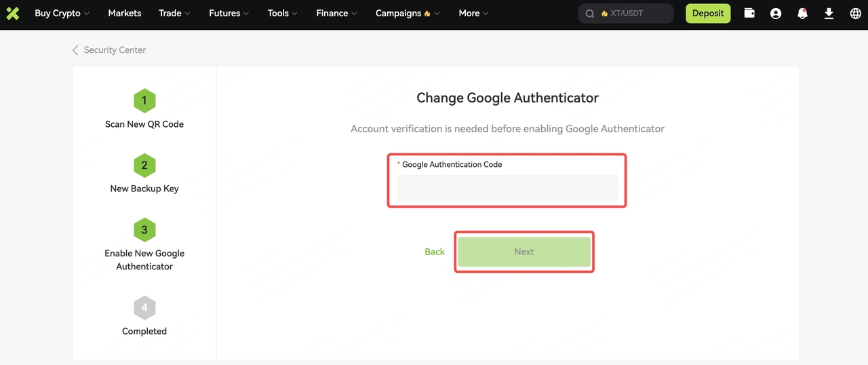Click the account verification notice text
868x365 pixels.
(x=507, y=128)
